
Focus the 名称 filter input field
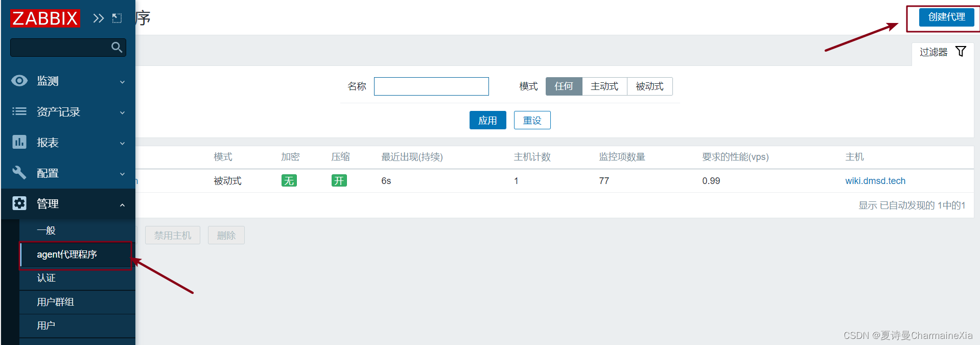pyautogui.click(x=431, y=86)
